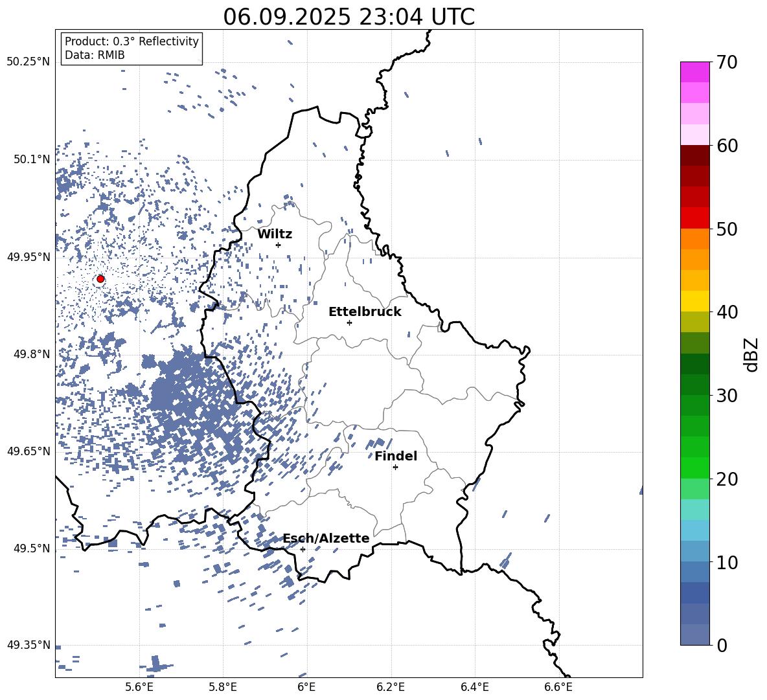The image size is (767, 700).
Task: Click the red radar location dot
Action: click(100, 278)
